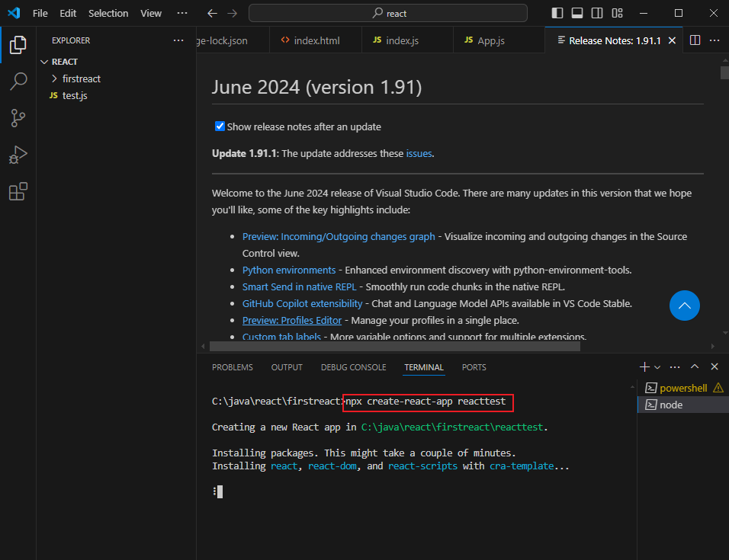
Task: Open the View menu
Action: tap(151, 13)
